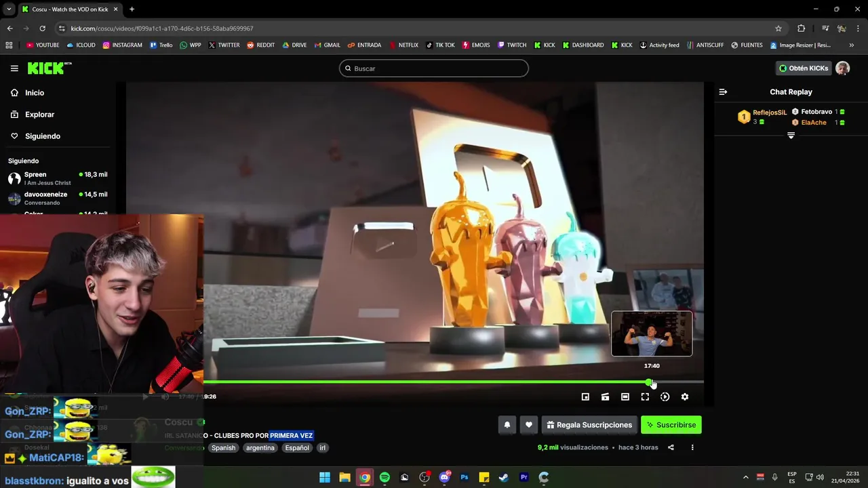Open the playback speed control
The image size is (868, 488).
665,397
